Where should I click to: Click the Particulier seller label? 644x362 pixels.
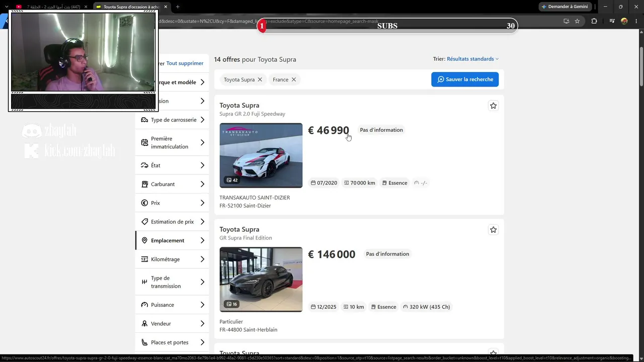coord(231,322)
